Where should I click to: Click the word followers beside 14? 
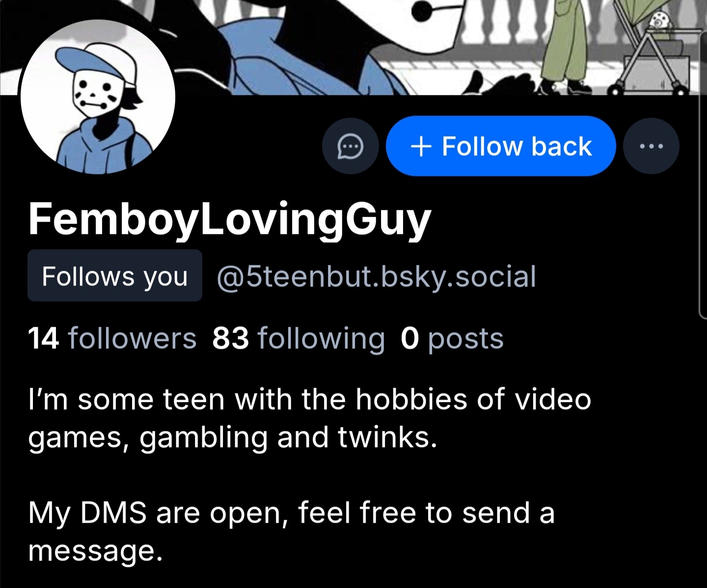click(132, 338)
